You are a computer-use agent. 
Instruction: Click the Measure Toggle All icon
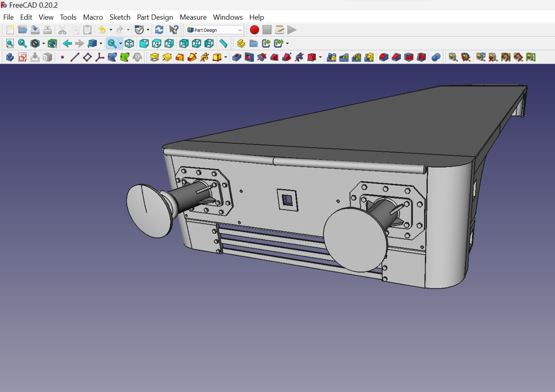pos(505,57)
